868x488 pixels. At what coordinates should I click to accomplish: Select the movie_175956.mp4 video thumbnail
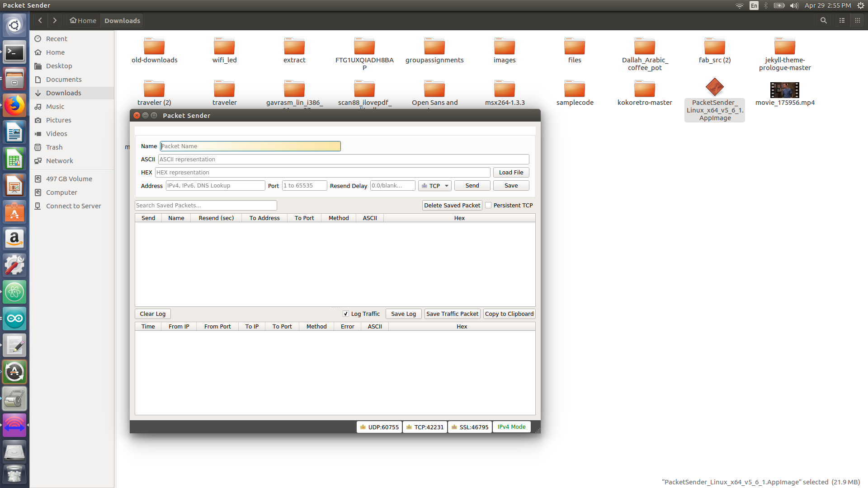coord(784,90)
